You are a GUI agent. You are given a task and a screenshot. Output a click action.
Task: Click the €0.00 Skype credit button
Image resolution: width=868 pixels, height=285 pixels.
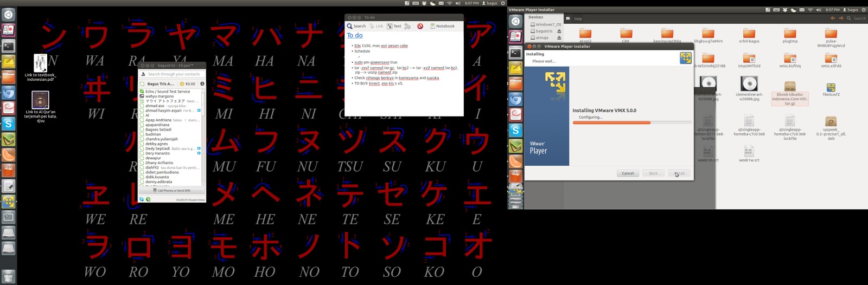tap(188, 84)
